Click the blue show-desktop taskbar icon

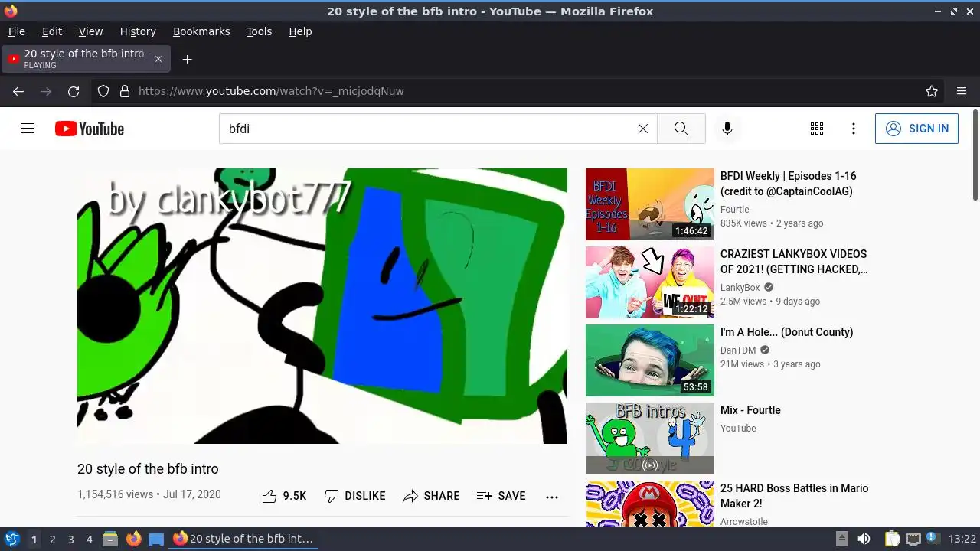coord(156,539)
